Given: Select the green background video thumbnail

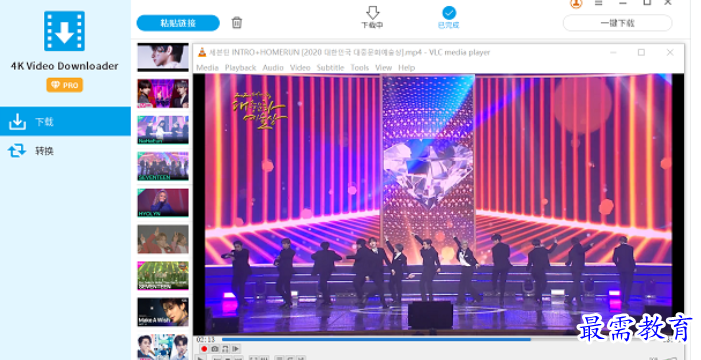Looking at the screenshot, I should (163, 275).
